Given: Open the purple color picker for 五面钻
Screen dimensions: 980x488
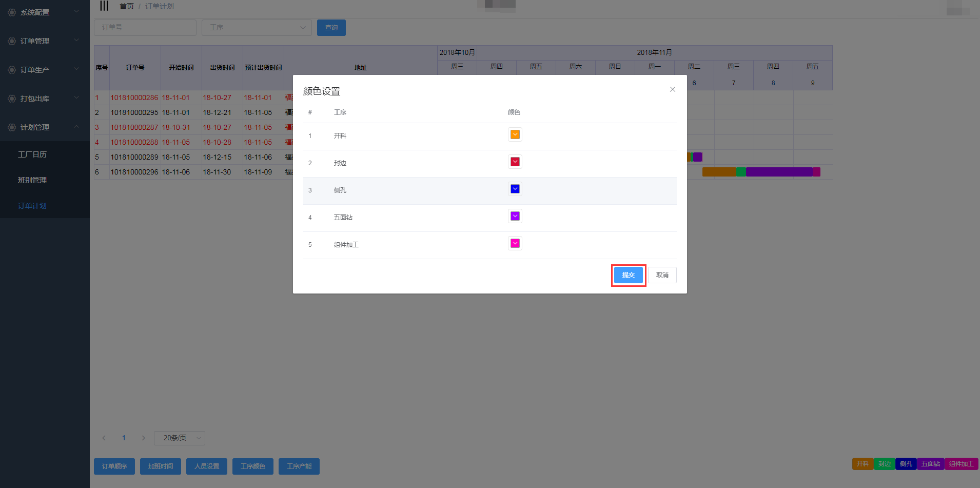Looking at the screenshot, I should [x=515, y=216].
